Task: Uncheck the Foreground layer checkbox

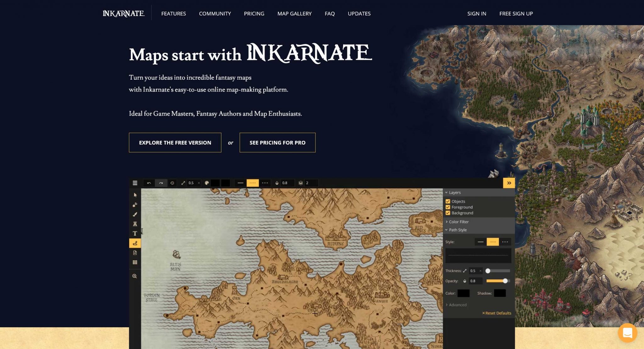Action: [x=448, y=207]
